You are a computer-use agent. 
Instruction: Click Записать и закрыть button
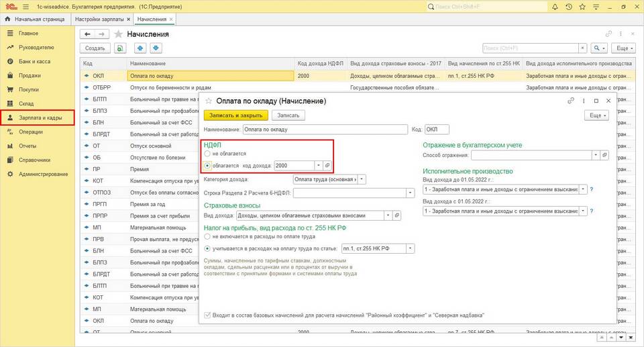(235, 115)
